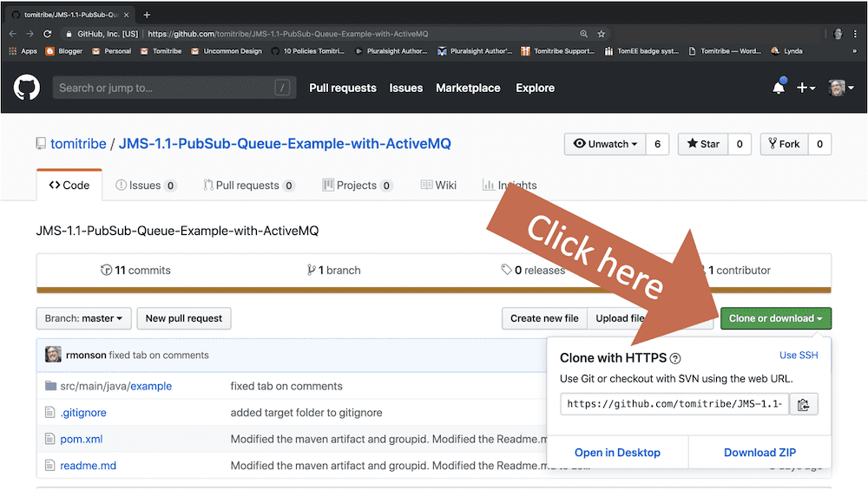Select the Code tab
Image resolution: width=868 pixels, height=503 pixels.
pos(69,186)
